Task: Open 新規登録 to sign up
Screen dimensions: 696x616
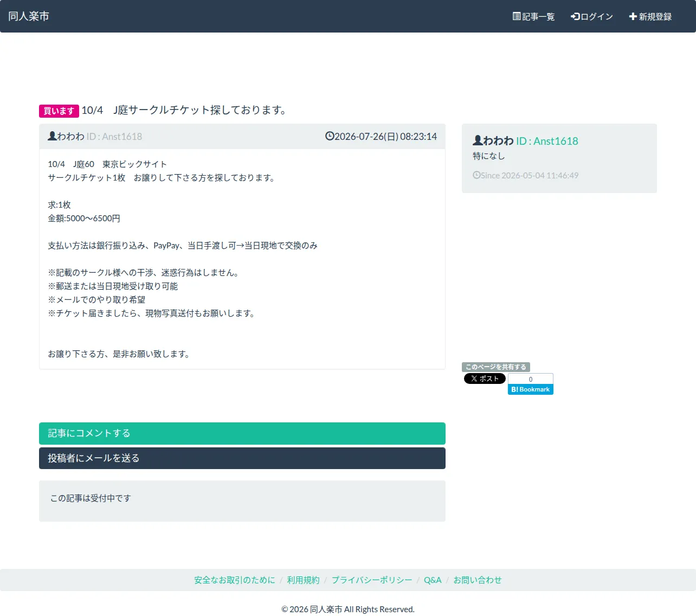Action: [650, 17]
